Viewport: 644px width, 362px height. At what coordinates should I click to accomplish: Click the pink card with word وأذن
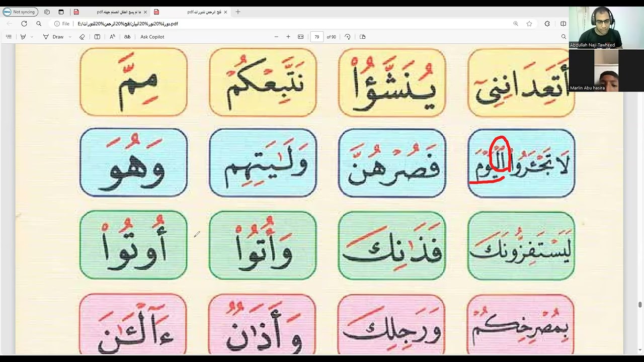[262, 324]
